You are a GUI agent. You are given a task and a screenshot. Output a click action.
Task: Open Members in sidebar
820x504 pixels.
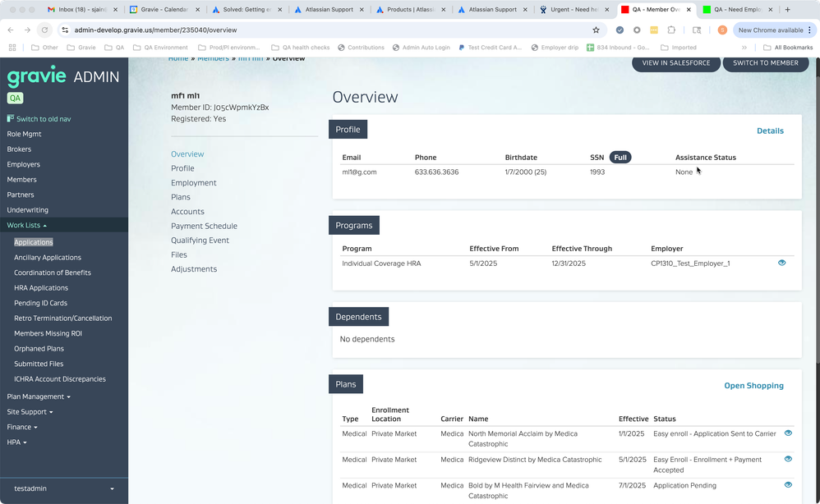tap(21, 180)
